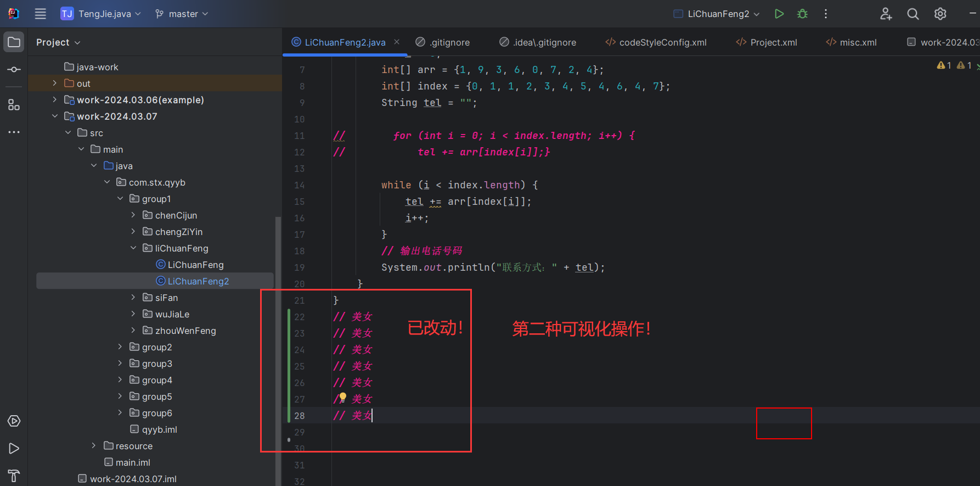
Task: Expand the group2 package
Action: pos(120,347)
